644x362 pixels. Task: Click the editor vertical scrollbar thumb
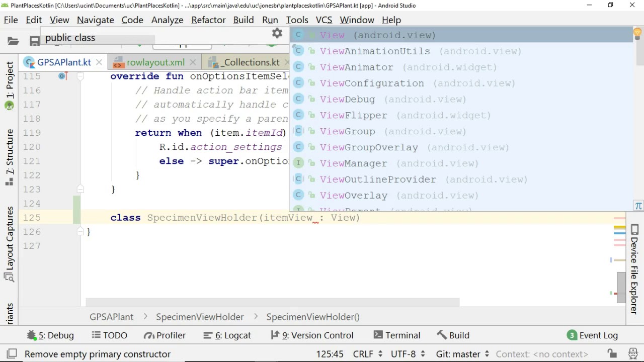coord(621,287)
